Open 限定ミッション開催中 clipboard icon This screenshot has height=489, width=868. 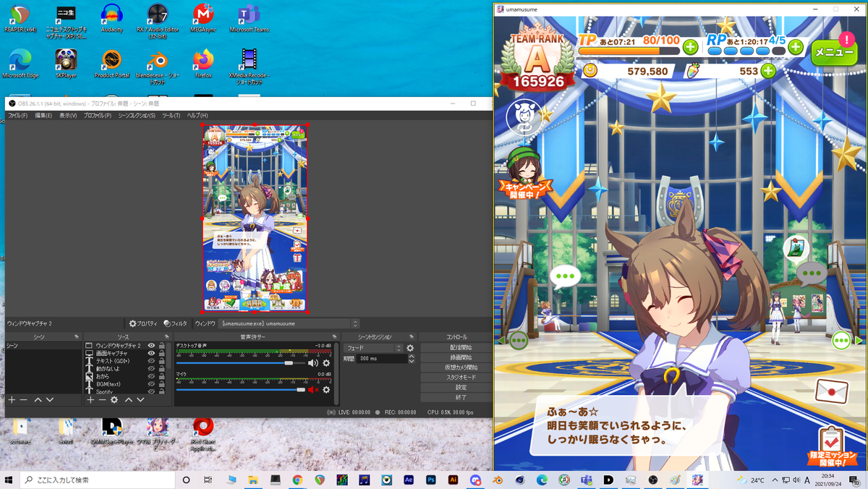pyautogui.click(x=833, y=447)
